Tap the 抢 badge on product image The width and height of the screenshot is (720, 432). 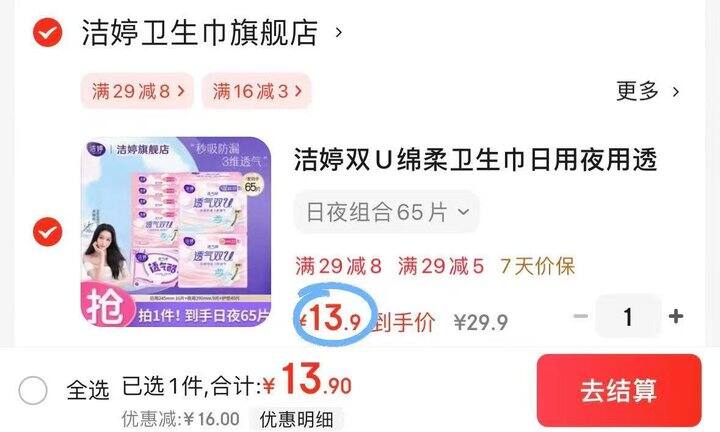pos(106,306)
